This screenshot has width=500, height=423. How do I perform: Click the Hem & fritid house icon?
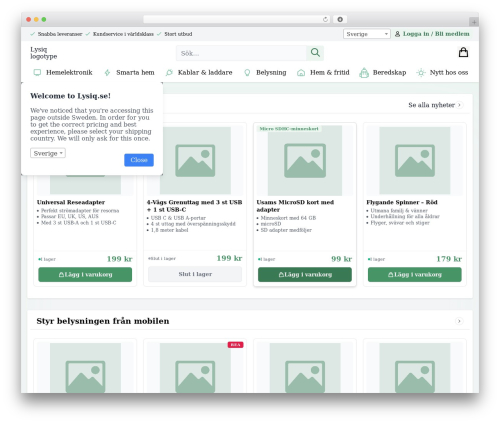click(301, 72)
